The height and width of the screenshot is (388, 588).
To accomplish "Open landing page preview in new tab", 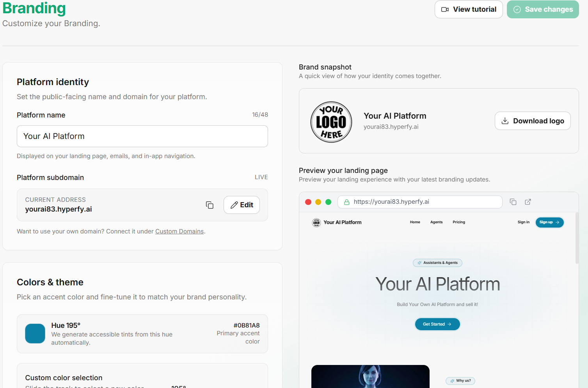I will tap(528, 202).
